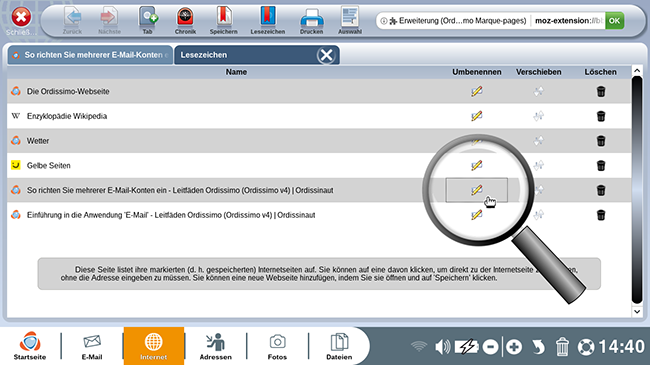Open the Chronik history icon
Screen dimensions: 650x365
tap(185, 20)
